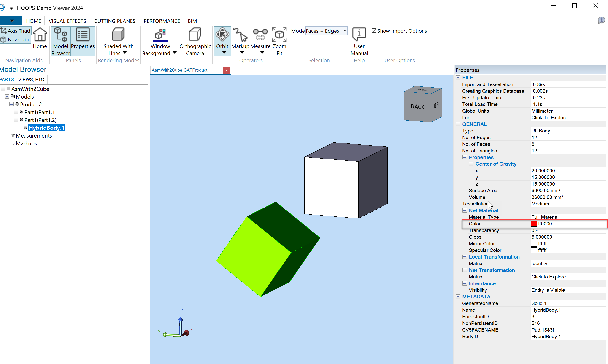Click the red ff0000 color swatch
Image resolution: width=608 pixels, height=364 pixels.
(534, 224)
